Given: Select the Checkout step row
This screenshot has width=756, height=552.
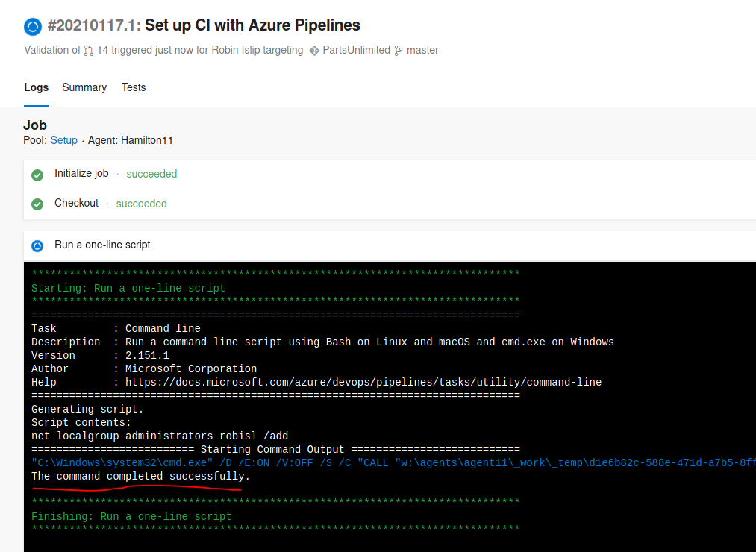Looking at the screenshot, I should [x=390, y=204].
